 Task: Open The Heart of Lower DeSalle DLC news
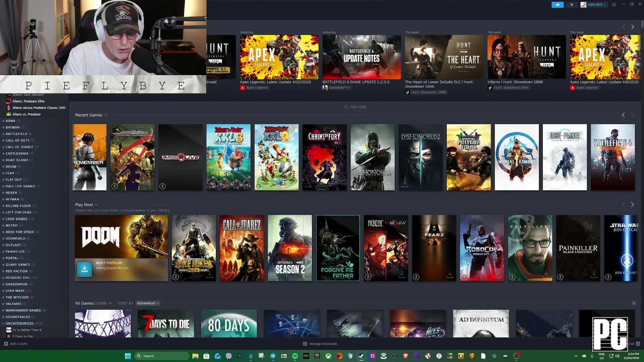(444, 57)
